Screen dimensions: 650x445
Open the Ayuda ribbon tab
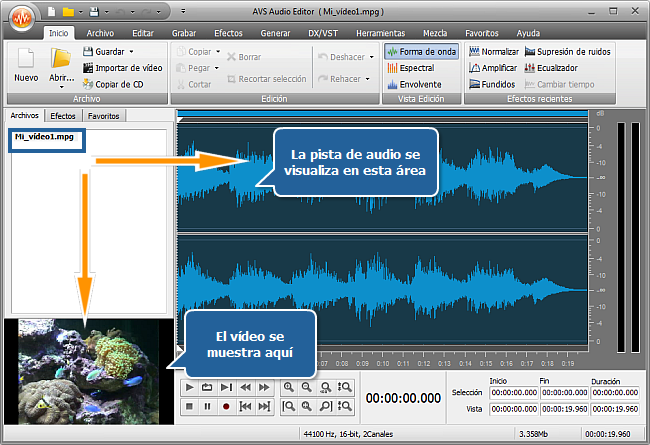(528, 33)
